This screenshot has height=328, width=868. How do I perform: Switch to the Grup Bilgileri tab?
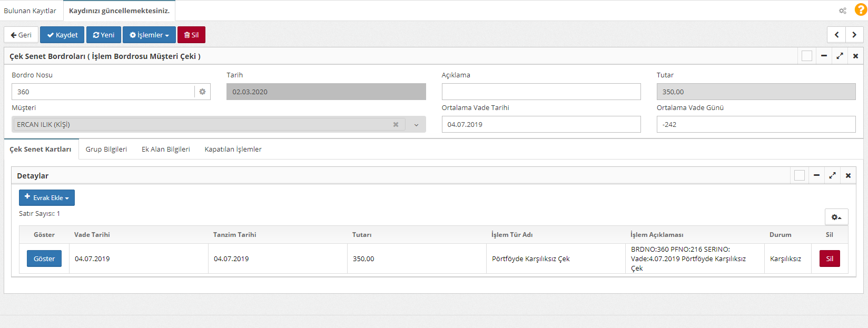(106, 150)
